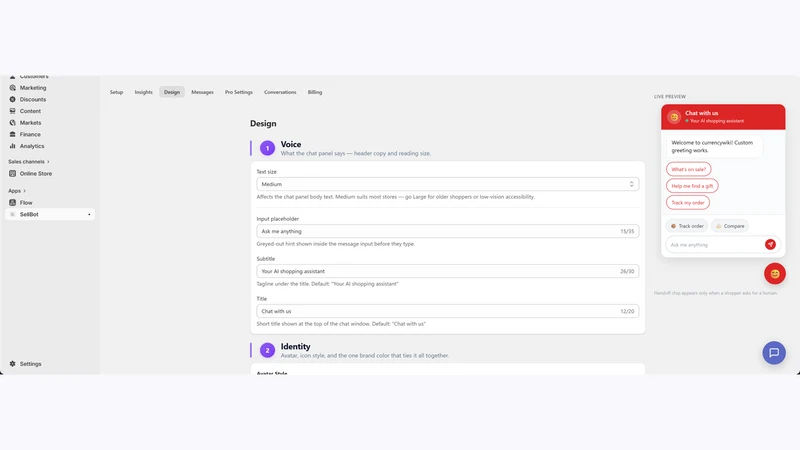Open the Marketing sidebar icon

(12, 88)
